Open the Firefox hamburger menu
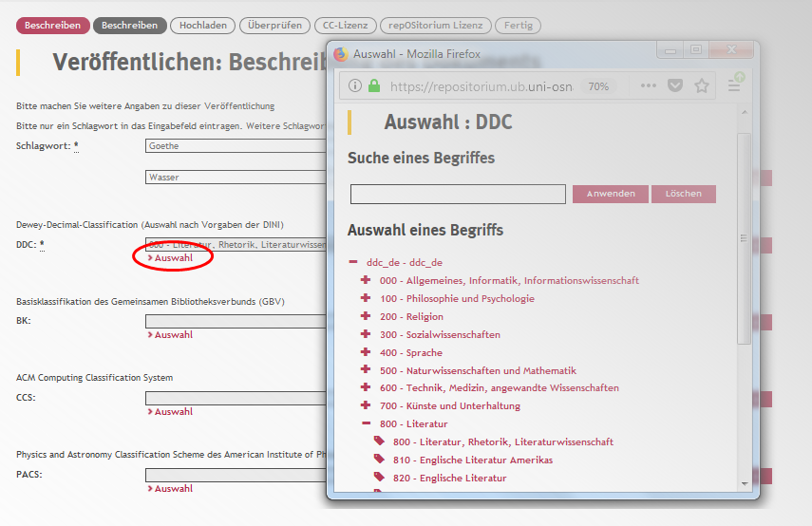Viewport: 812px width, 526px height. [734, 85]
